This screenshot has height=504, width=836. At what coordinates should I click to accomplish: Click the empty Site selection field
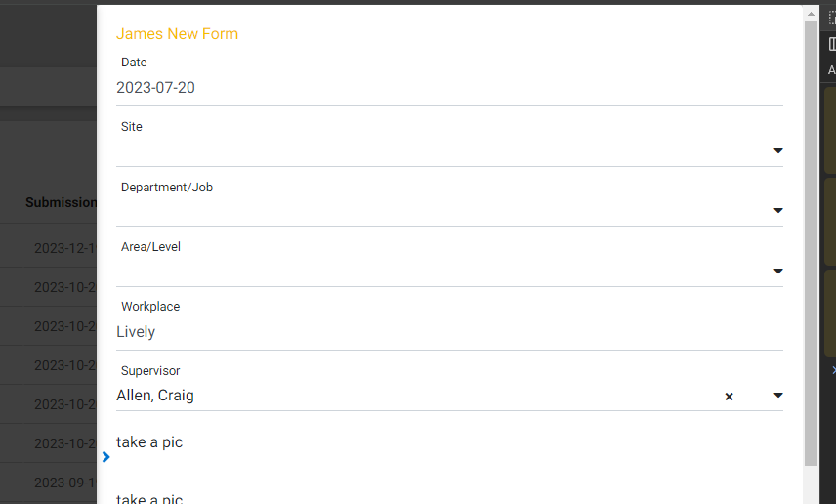tap(442, 151)
